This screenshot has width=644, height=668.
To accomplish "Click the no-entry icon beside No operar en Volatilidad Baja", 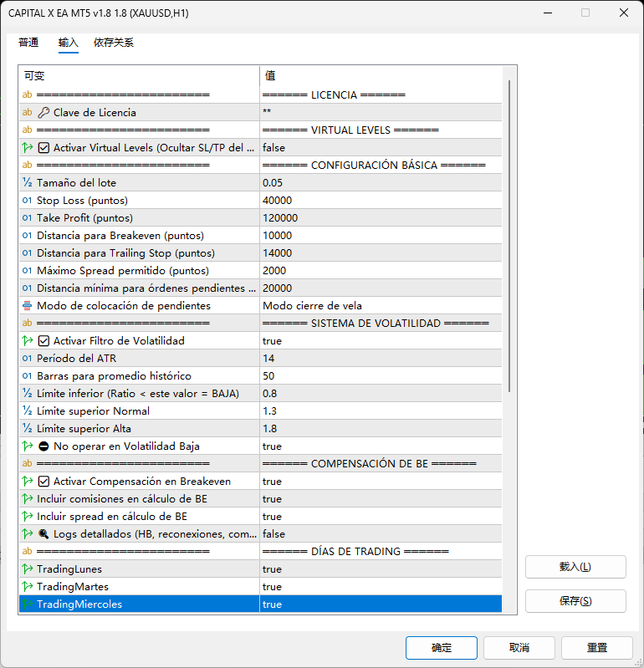I will (x=43, y=446).
